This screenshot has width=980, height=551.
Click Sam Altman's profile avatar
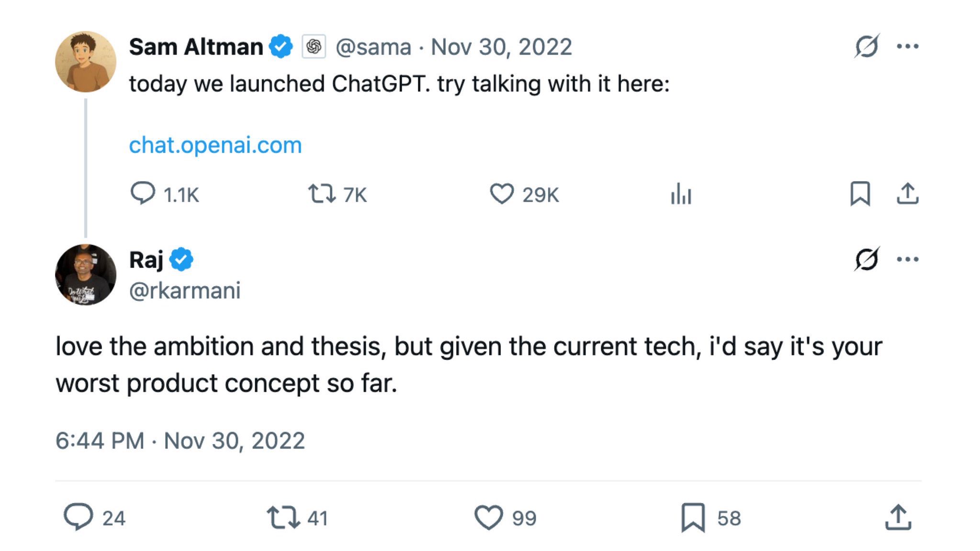86,62
